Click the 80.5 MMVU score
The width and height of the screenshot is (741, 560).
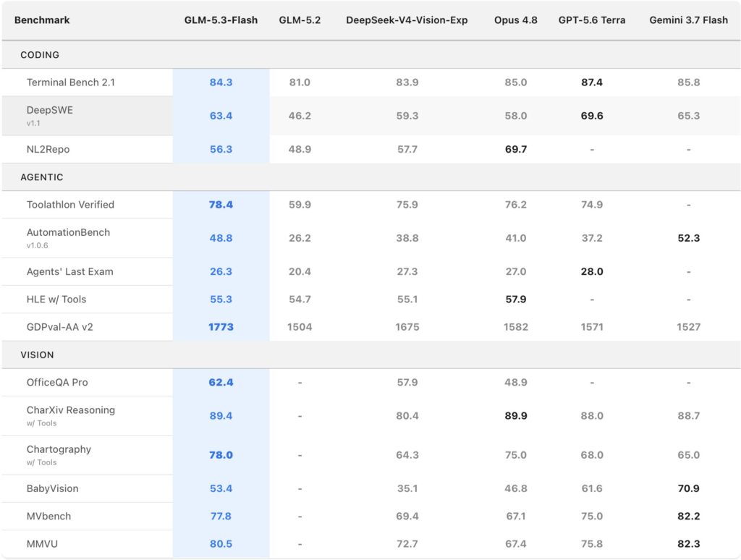click(221, 544)
